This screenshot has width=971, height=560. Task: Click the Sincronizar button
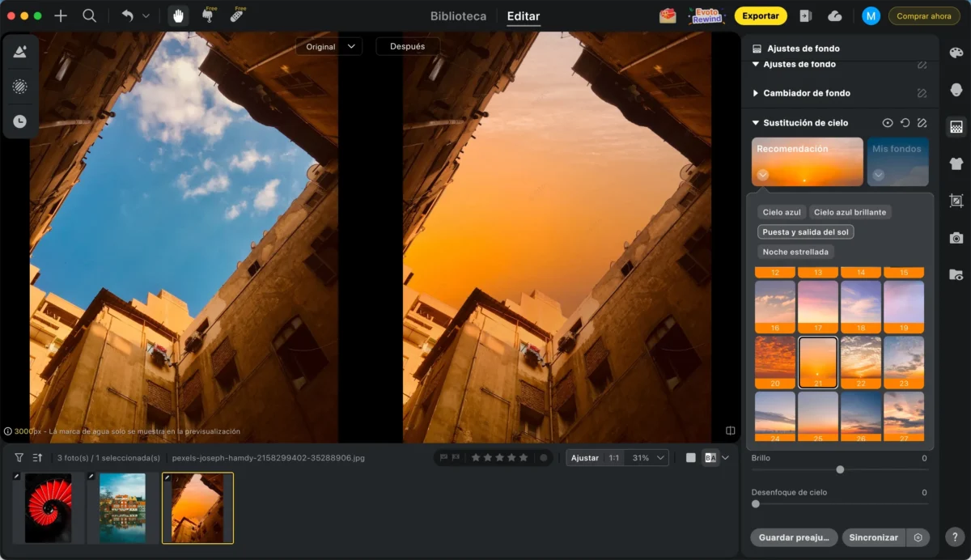(x=873, y=537)
